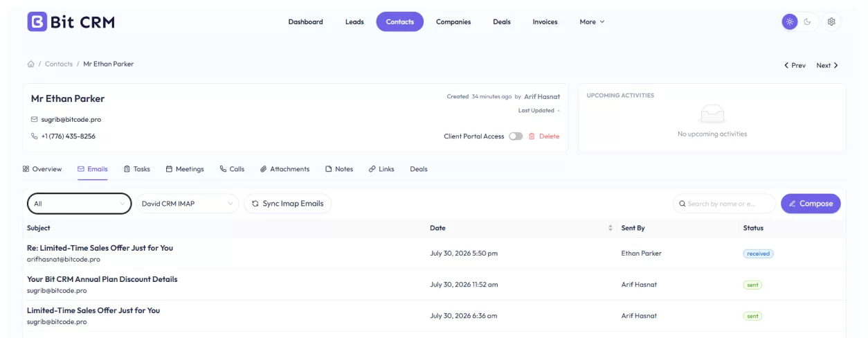Viewport: 868px width, 338px height.
Task: Go to Next contact
Action: pos(827,65)
